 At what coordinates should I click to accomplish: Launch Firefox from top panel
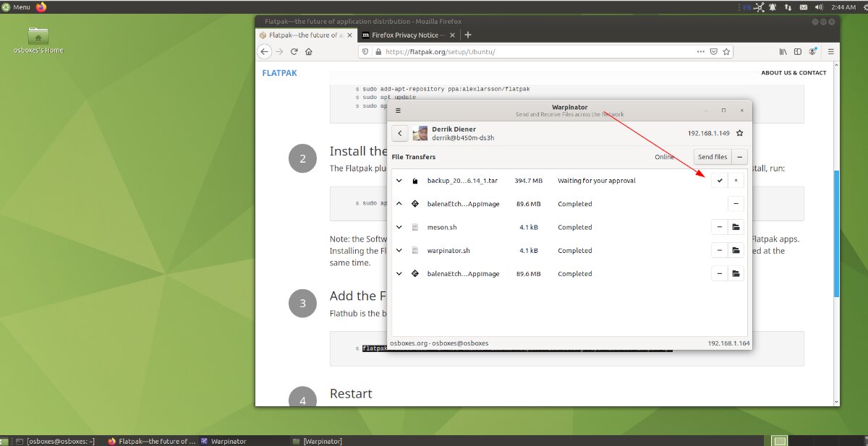point(41,7)
